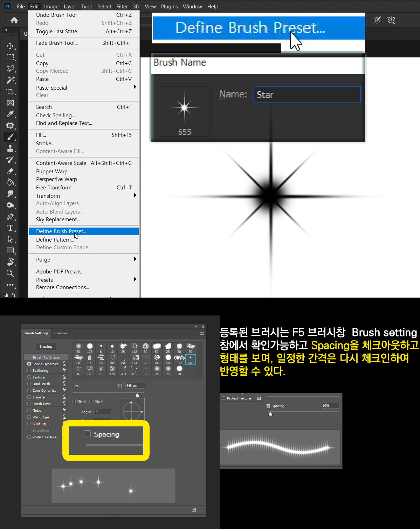The image size is (420, 529).
Task: Select the Type tool
Action: point(10,228)
